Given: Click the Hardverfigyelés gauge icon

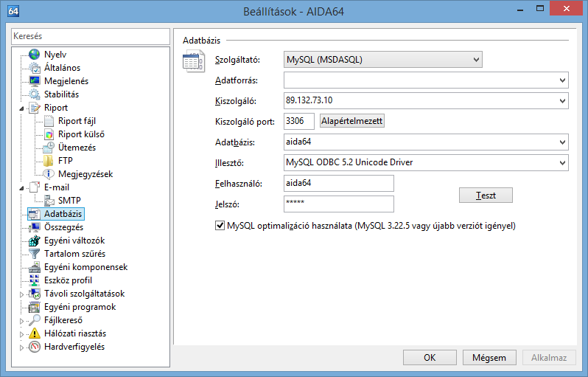Looking at the screenshot, I should pos(34,347).
